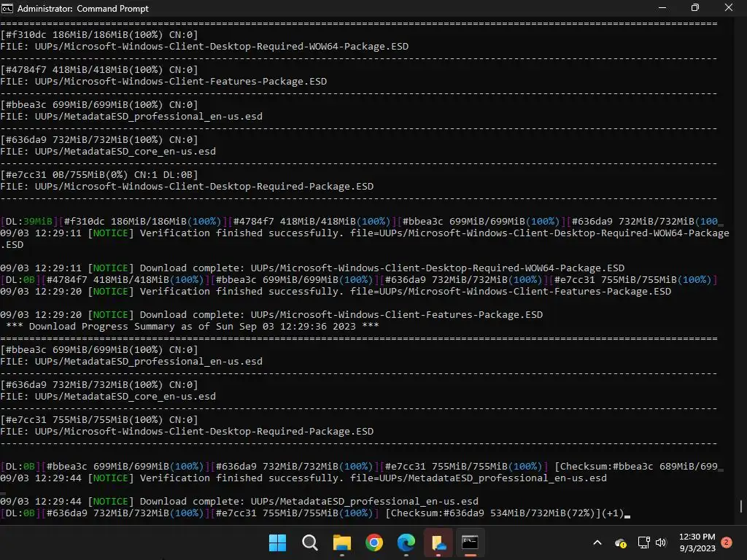Image resolution: width=747 pixels, height=560 pixels.
Task: Select the Command Prompt taskbar icon
Action: coord(471,542)
